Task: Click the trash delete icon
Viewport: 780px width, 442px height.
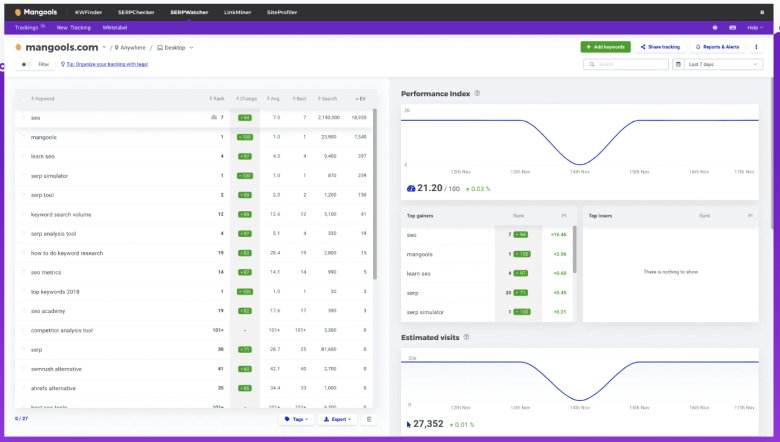Action: 369,419
